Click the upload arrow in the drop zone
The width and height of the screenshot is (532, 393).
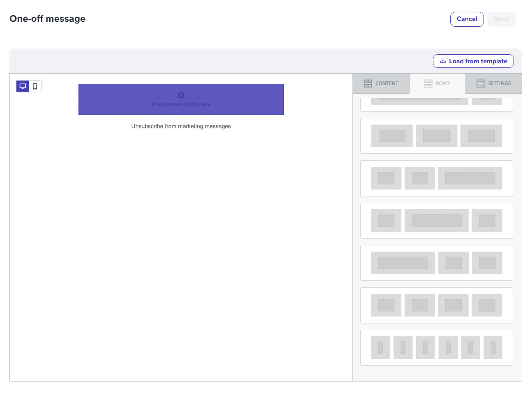[181, 95]
